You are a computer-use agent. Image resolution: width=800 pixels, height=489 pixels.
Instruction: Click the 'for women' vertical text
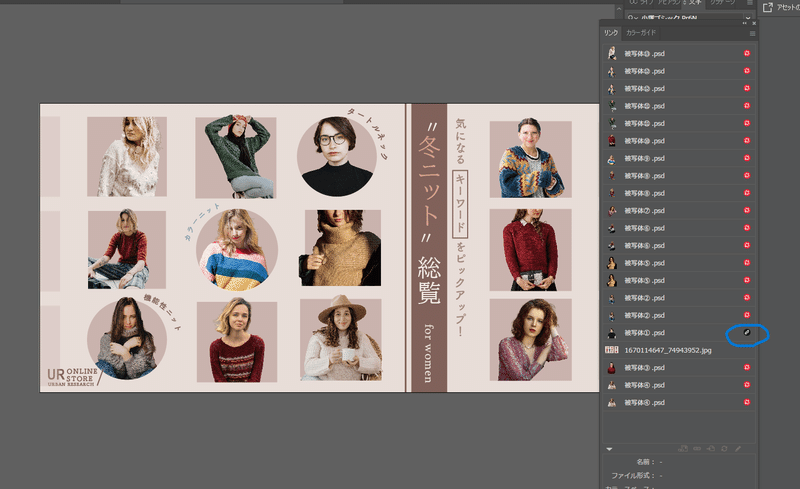click(428, 353)
